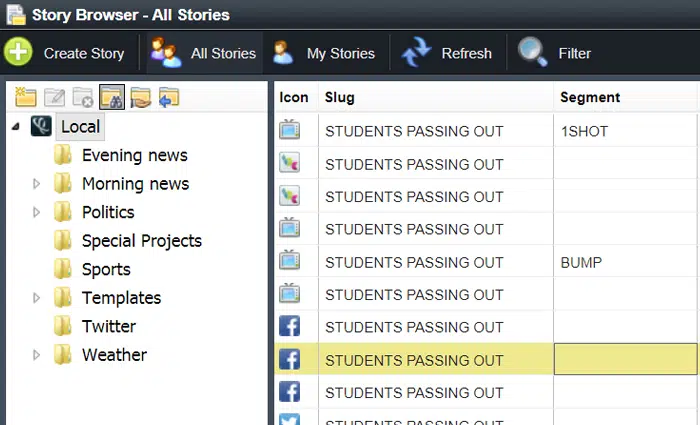700x425 pixels.
Task: Select the 1SHOT segment cell
Action: [x=625, y=131]
